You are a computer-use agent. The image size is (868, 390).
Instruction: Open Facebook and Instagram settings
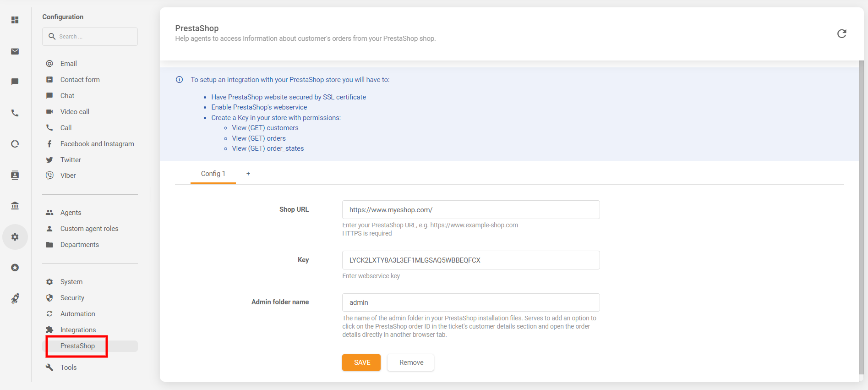97,144
